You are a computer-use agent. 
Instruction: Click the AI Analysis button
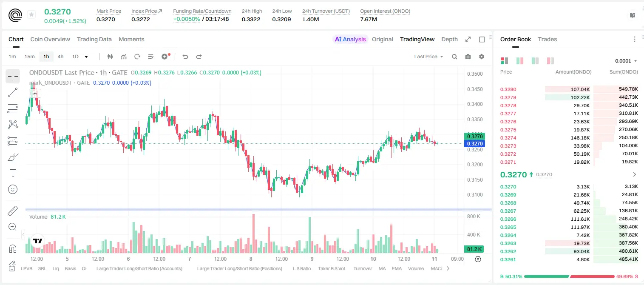pyautogui.click(x=350, y=39)
